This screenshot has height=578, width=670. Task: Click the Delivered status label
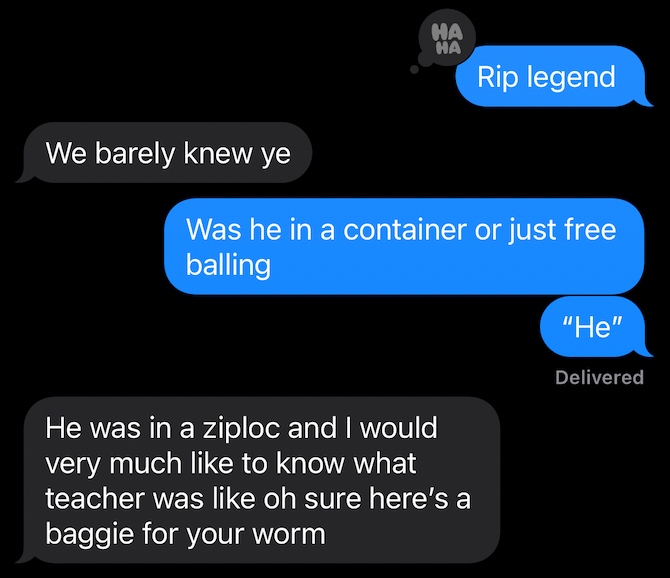(599, 378)
